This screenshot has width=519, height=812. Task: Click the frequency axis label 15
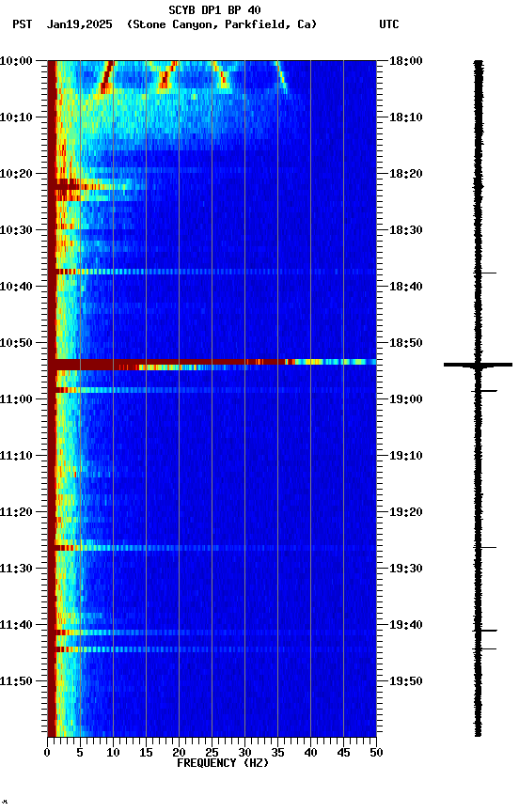(146, 753)
